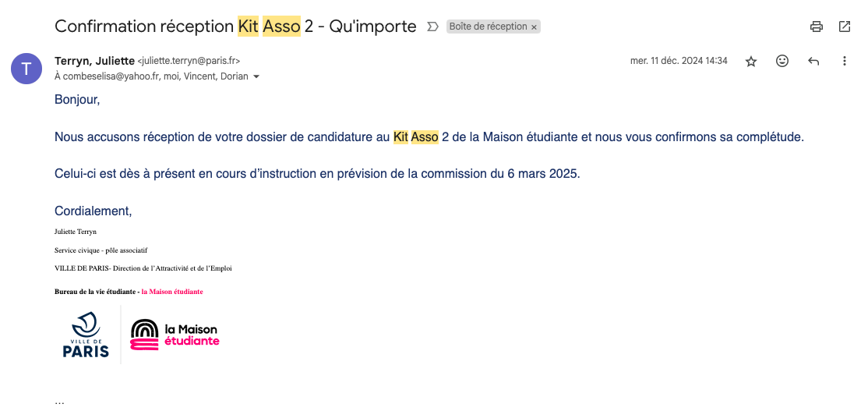Viewport: 868px width, 411px height.
Task: Reply using the arrow icon
Action: (813, 61)
